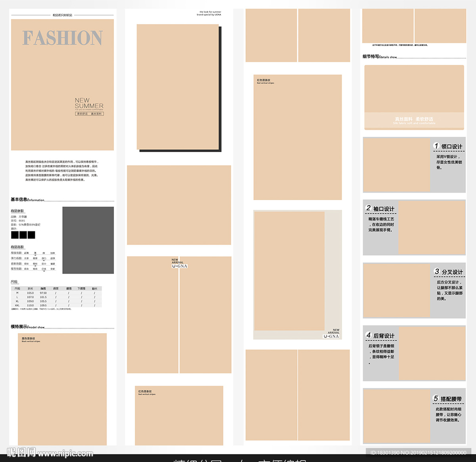The width and height of the screenshot is (476, 462).
Task: Click the U·GNA logo between the paired photos
Action: pos(179,266)
